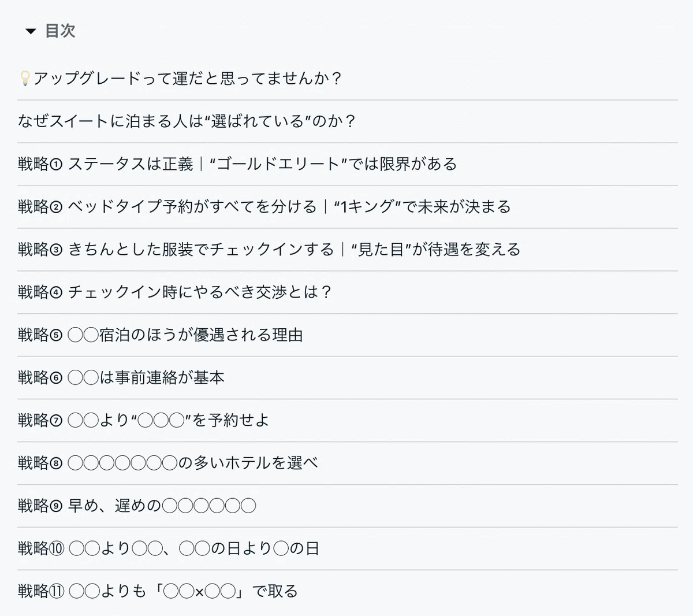
Task: Click the 1キング quoted phrase in 戦略②
Action: click(x=367, y=207)
